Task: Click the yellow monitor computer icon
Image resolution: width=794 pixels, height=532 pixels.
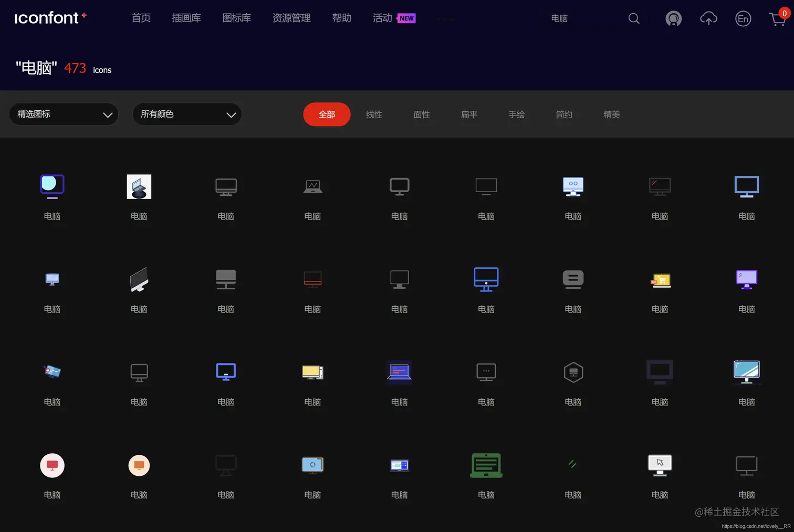Action: [x=312, y=372]
